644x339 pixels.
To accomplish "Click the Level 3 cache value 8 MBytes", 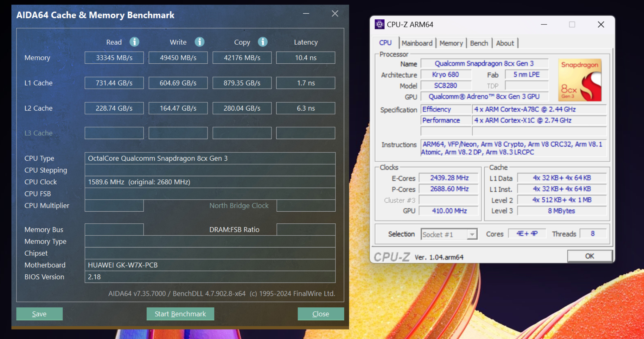I will pyautogui.click(x=562, y=211).
